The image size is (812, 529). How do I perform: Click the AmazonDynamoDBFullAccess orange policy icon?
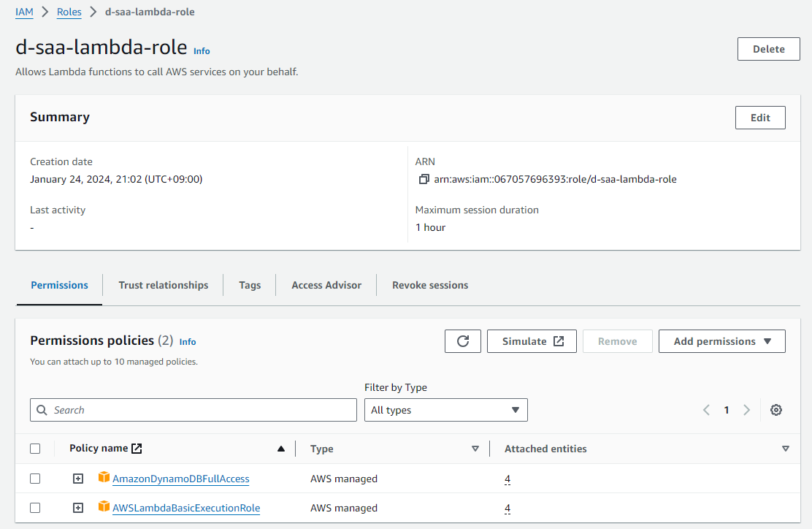[x=104, y=479]
